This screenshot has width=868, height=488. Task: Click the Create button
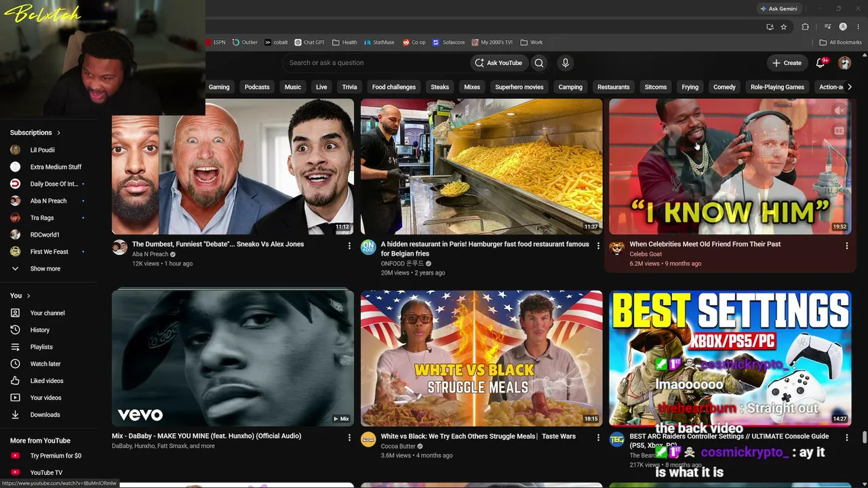(x=787, y=63)
